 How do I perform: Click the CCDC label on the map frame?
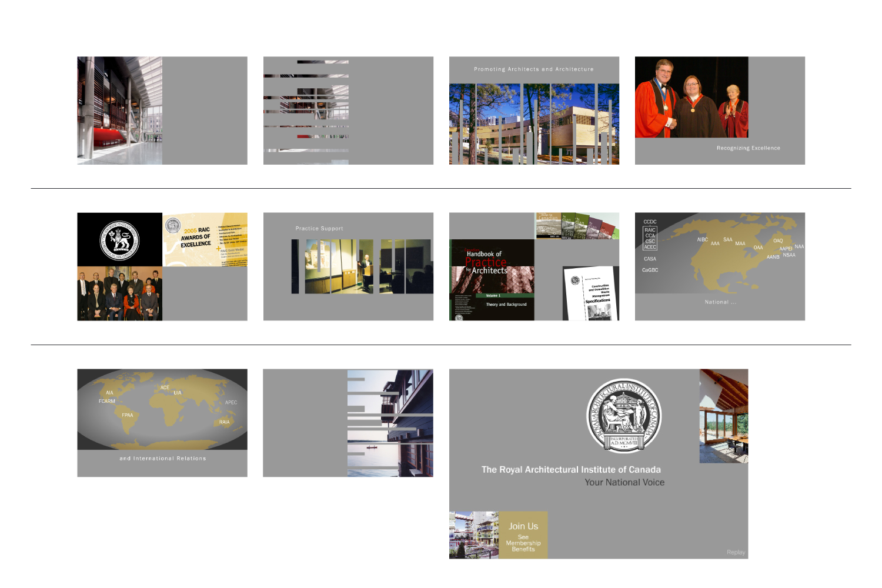click(650, 222)
